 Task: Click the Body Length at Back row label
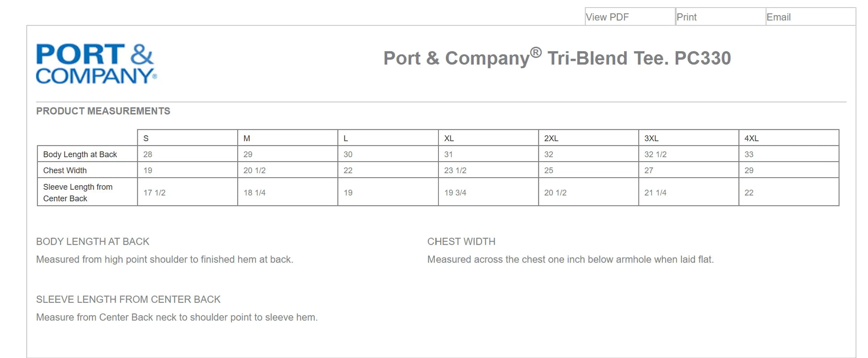pyautogui.click(x=80, y=154)
